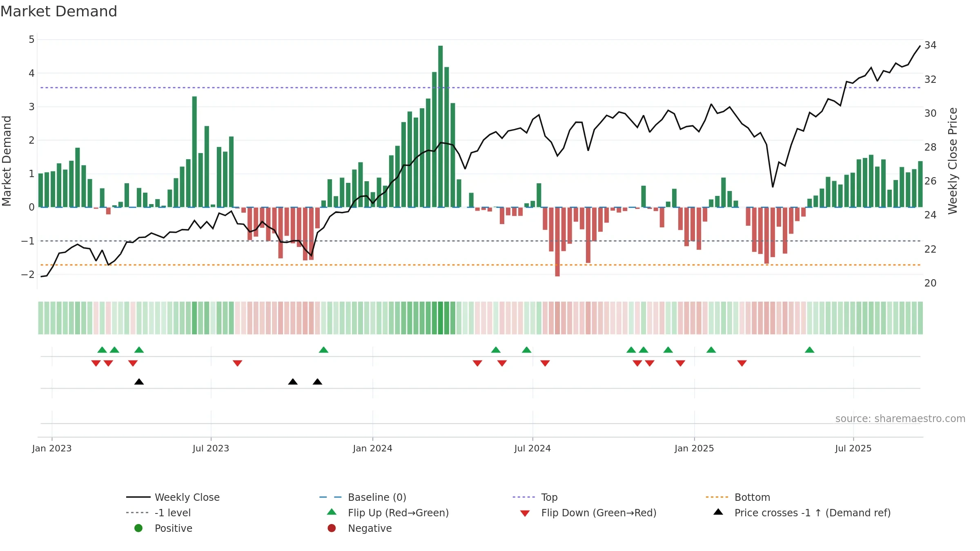The height and width of the screenshot is (551, 980).
Task: Click the first green heat strip cell
Action: pos(40,318)
